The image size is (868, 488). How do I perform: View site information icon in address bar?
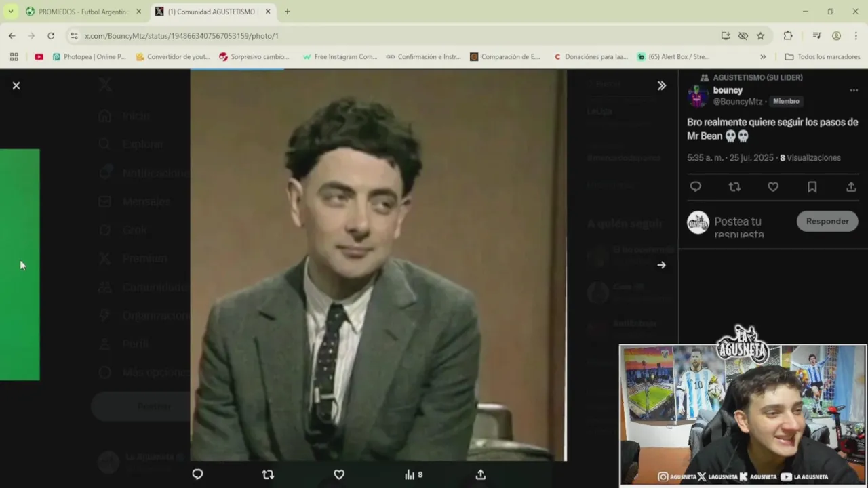pyautogui.click(x=74, y=36)
